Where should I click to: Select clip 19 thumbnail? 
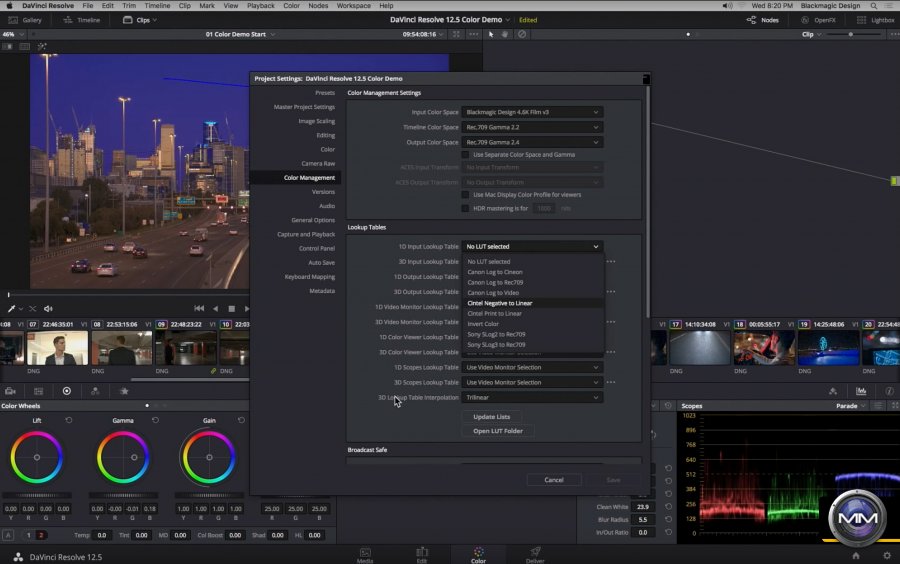click(x=828, y=348)
